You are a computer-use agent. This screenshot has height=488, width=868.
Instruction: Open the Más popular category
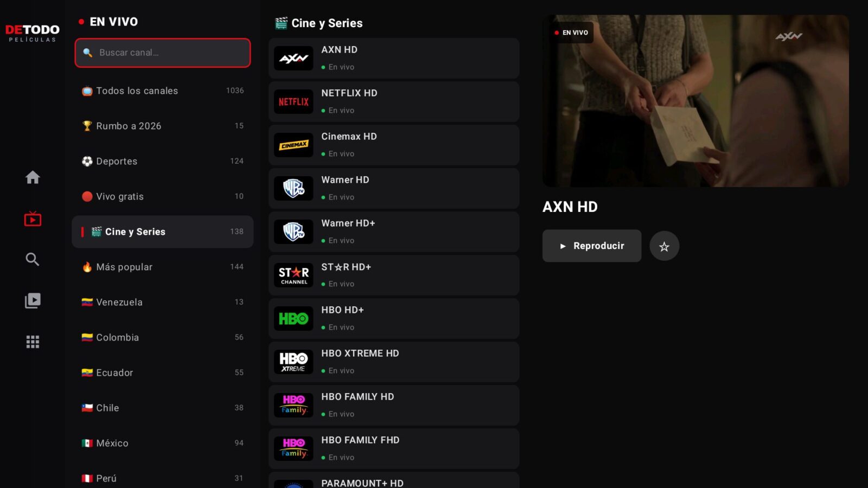[x=163, y=267]
